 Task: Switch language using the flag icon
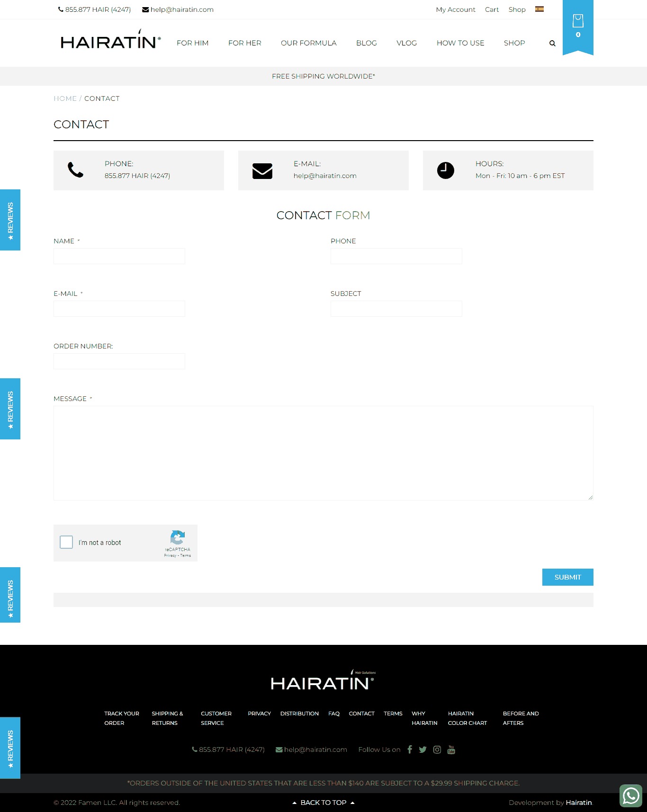pos(539,9)
